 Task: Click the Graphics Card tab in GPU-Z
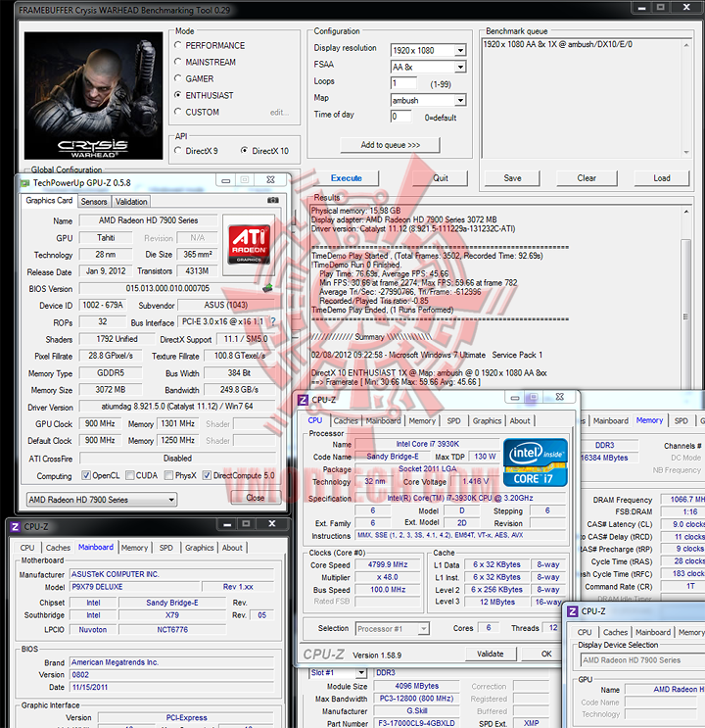pos(49,201)
